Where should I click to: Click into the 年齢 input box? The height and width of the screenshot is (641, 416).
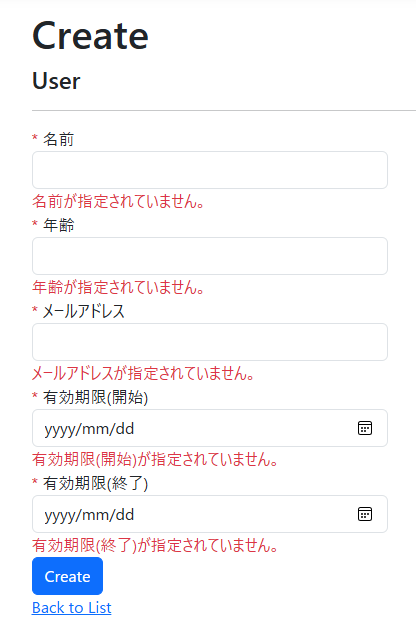(210, 256)
